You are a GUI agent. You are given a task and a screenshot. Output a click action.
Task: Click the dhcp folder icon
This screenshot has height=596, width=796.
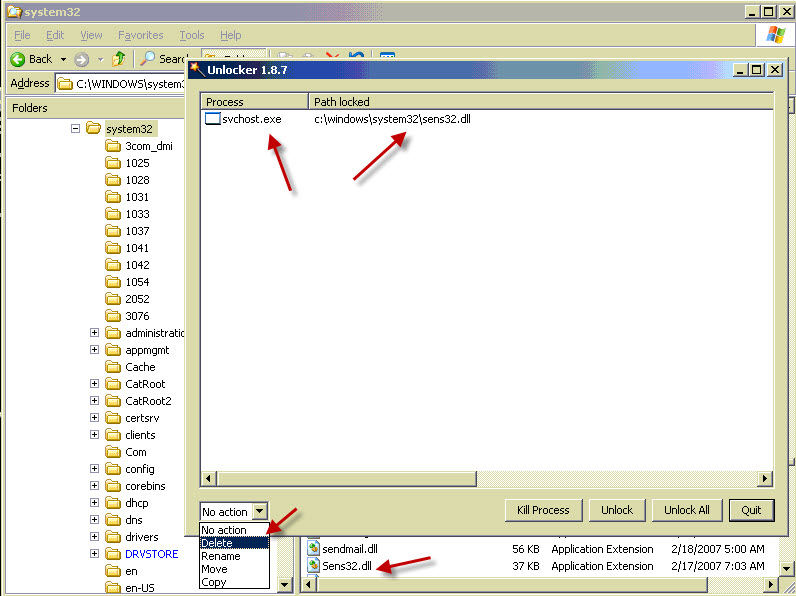(x=113, y=503)
